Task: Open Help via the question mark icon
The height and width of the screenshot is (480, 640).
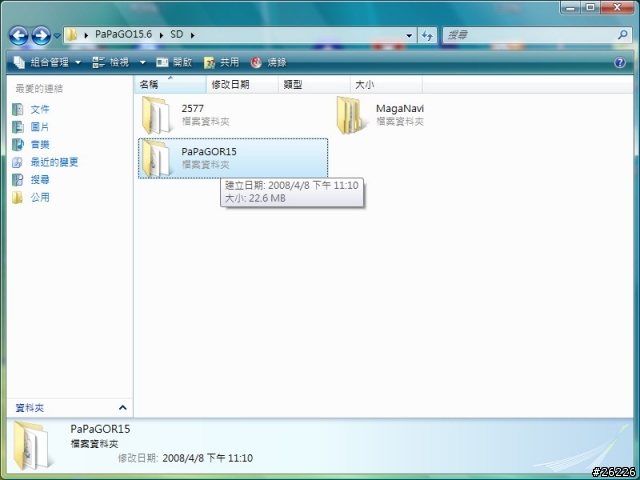Action: pyautogui.click(x=620, y=62)
